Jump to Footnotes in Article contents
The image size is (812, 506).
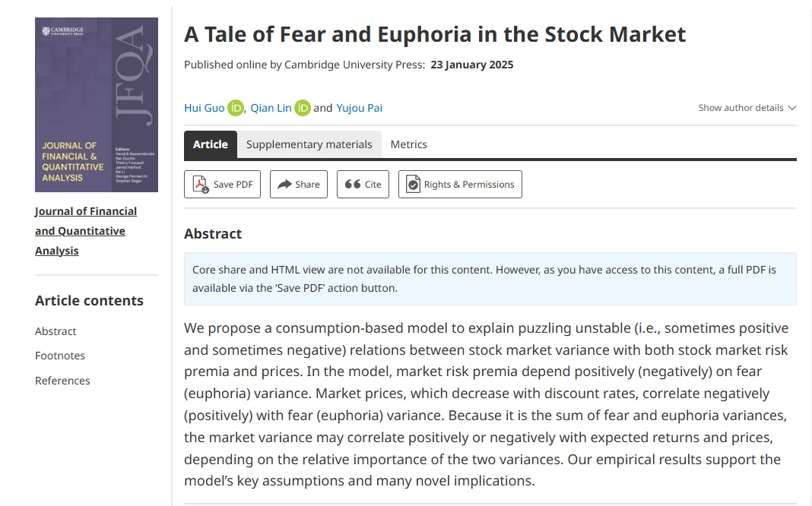pos(60,356)
